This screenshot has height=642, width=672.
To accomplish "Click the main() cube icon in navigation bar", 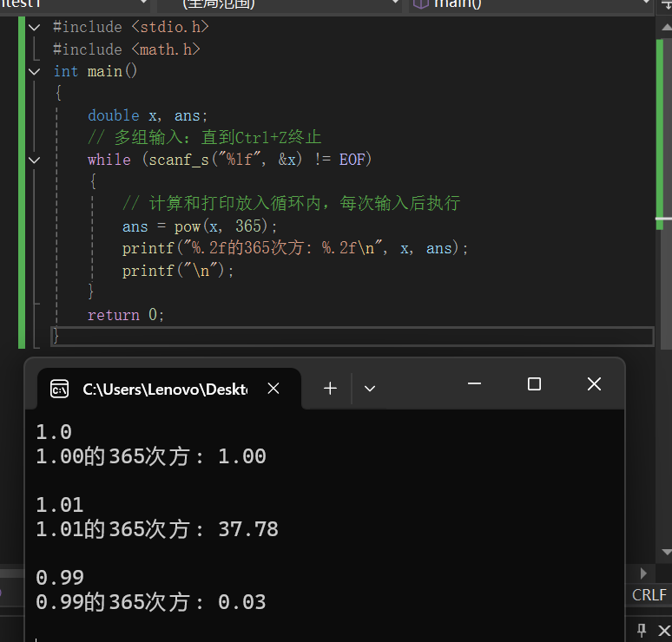I will click(420, 3).
